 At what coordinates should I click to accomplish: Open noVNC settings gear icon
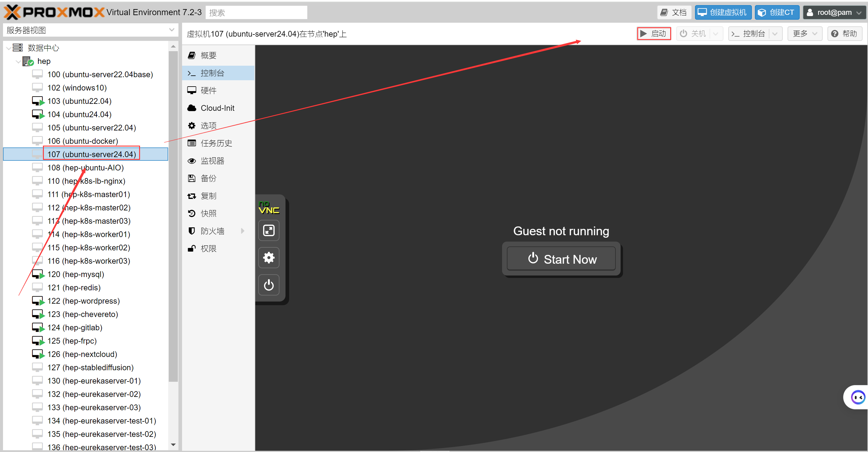coord(269,258)
